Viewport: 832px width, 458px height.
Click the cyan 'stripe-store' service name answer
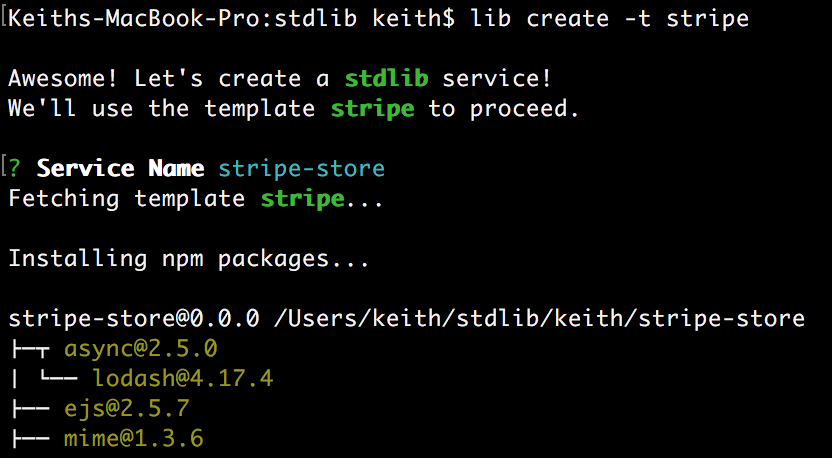click(x=301, y=169)
